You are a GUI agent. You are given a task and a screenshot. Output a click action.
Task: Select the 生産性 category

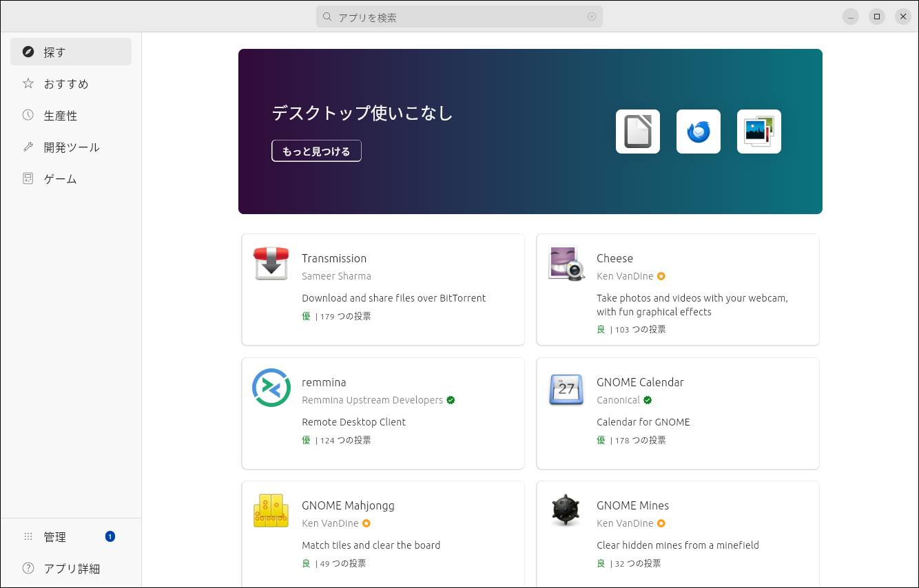click(71, 115)
